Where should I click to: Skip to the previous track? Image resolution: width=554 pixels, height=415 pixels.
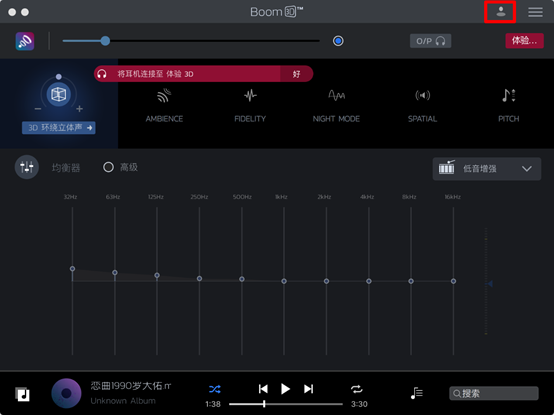coord(263,389)
